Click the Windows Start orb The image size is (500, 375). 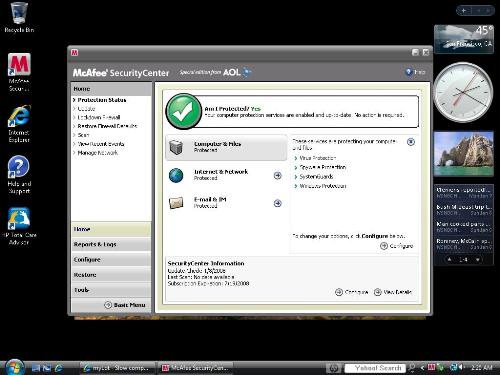[x=14, y=367]
